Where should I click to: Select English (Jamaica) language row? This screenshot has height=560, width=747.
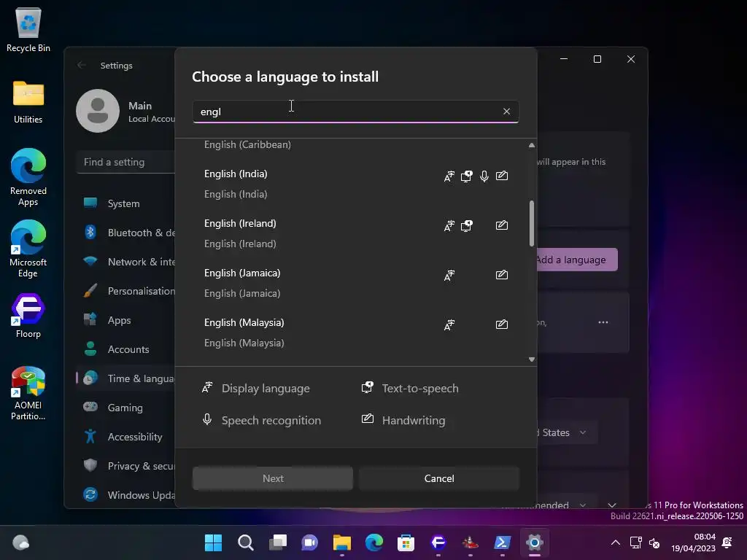click(x=356, y=283)
